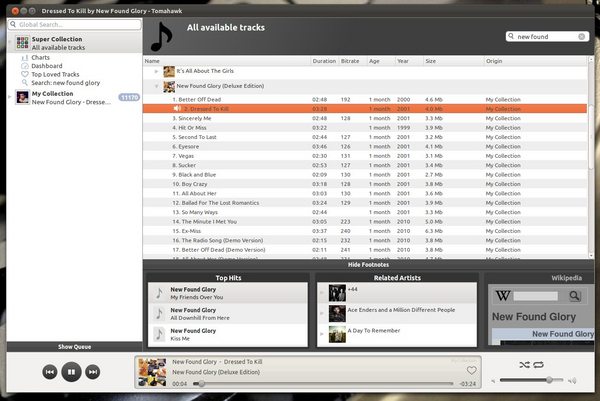Open Dashboard in the sidebar

coord(47,66)
